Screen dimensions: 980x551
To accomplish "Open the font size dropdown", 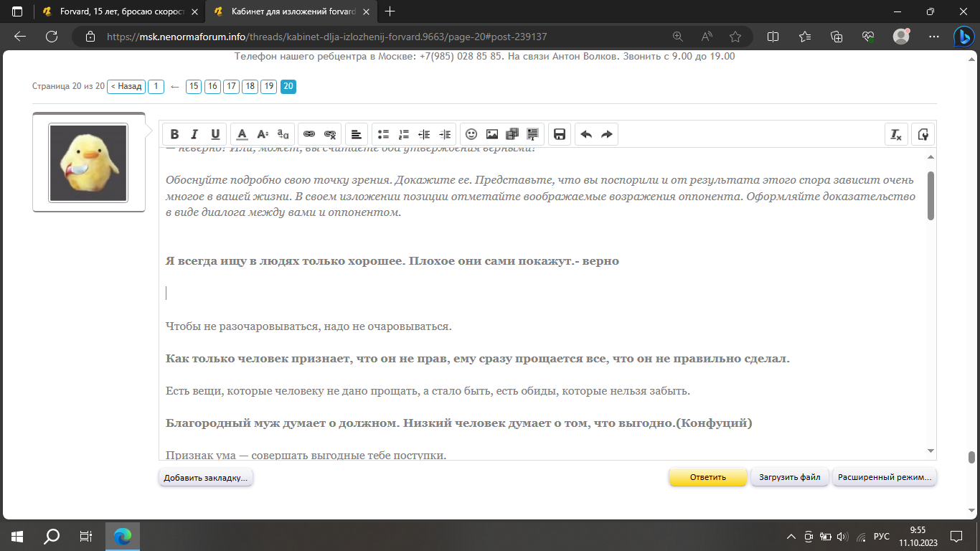I will [262, 133].
